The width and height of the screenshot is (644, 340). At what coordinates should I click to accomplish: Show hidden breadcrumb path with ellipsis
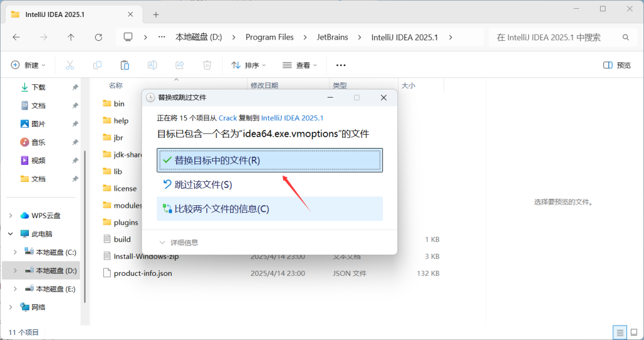pyautogui.click(x=162, y=37)
